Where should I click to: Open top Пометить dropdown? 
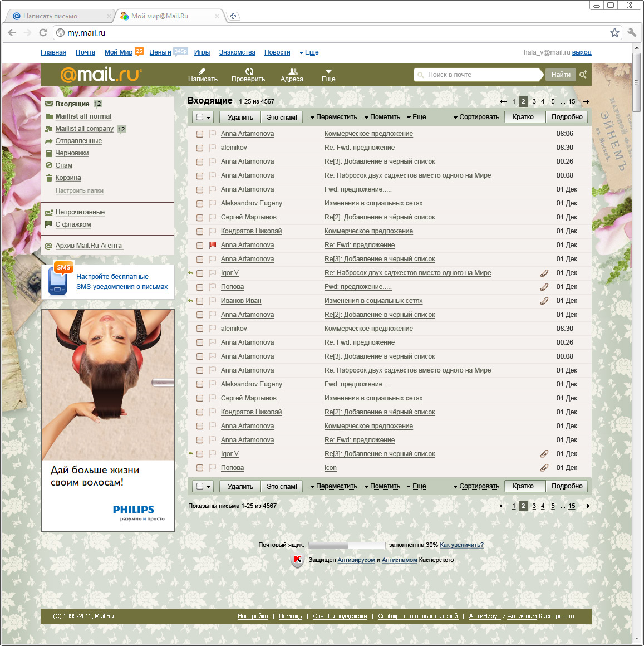click(382, 117)
